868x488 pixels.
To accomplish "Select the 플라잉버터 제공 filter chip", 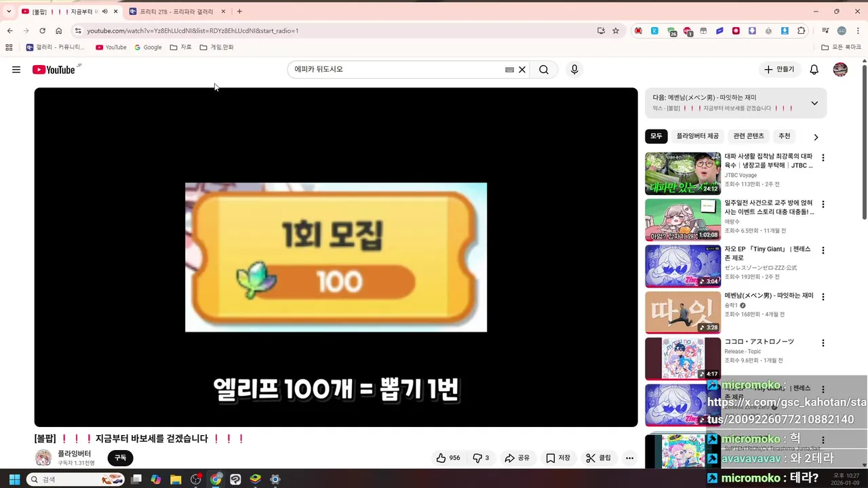I will pos(697,136).
